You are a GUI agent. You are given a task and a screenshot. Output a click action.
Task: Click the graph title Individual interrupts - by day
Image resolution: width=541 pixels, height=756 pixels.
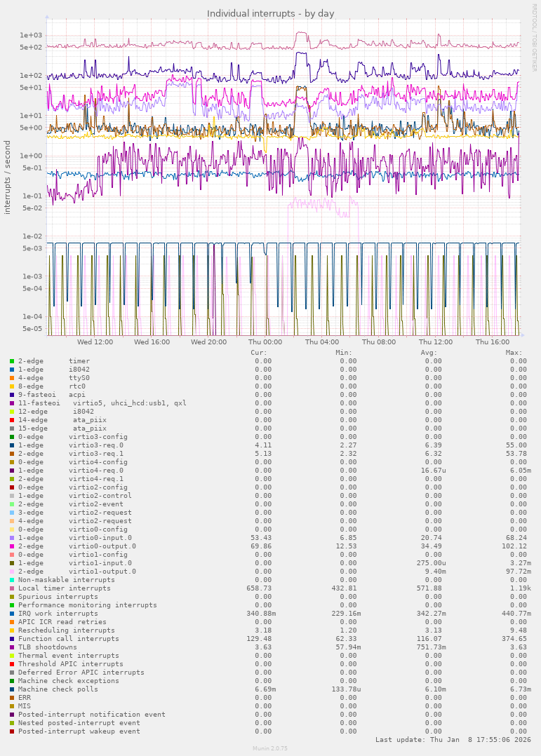click(270, 13)
